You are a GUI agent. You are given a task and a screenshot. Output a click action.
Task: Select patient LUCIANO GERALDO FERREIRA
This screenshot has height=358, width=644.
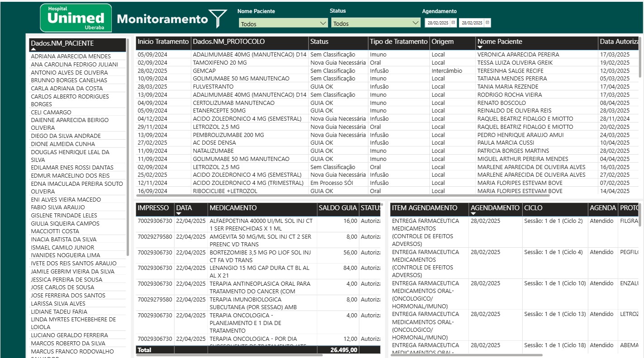[x=69, y=335]
